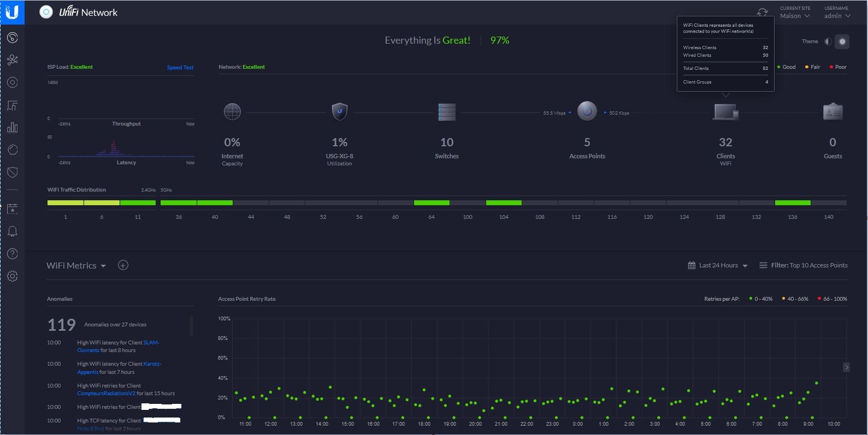This screenshot has height=435, width=868.
Task: Click the Speed Test link
Action: tap(180, 68)
